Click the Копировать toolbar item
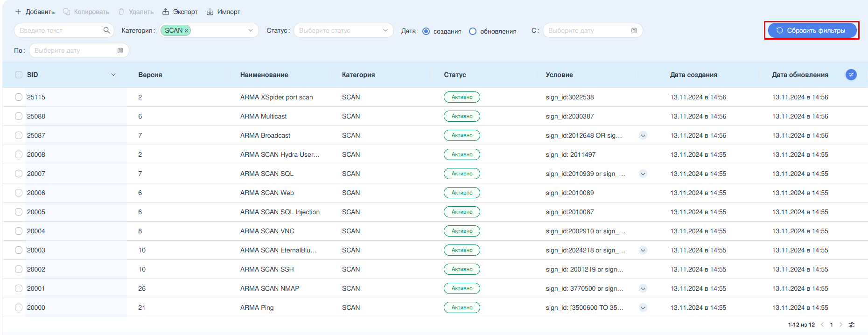The height and width of the screenshot is (335, 868). 86,12
